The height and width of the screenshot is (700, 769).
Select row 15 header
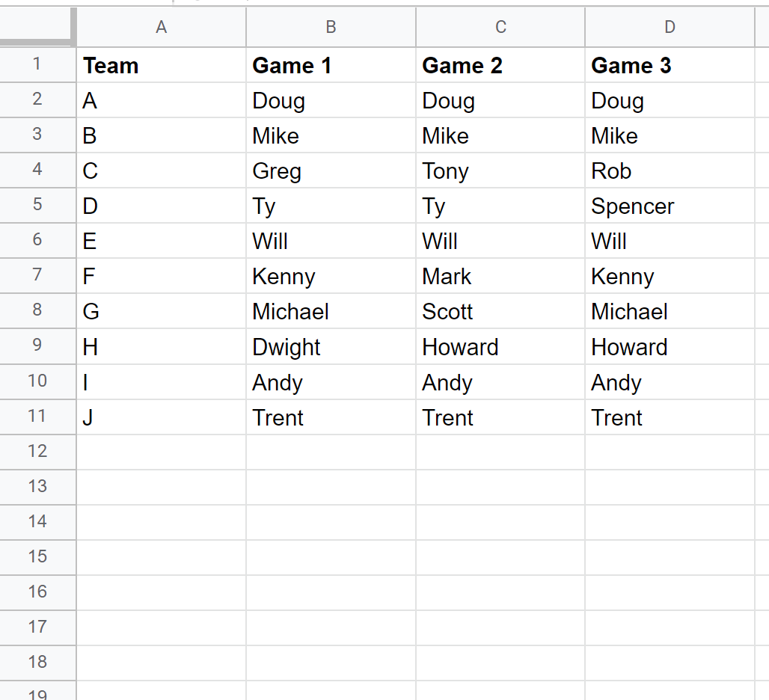(x=37, y=557)
